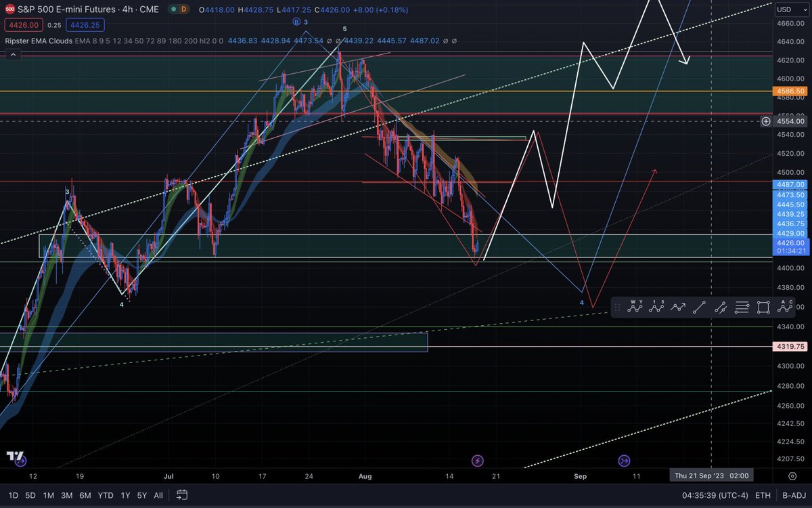Set range to 5D
This screenshot has height=508, width=812.
click(30, 495)
